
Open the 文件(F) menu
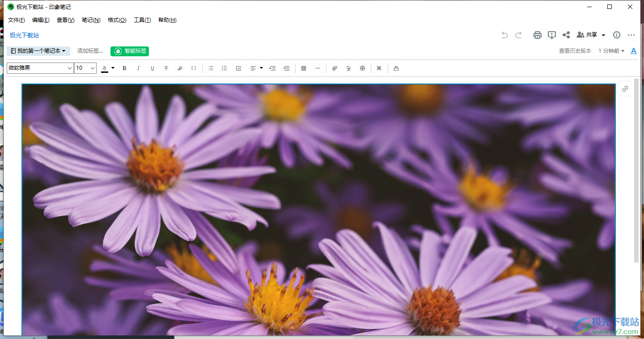point(17,20)
